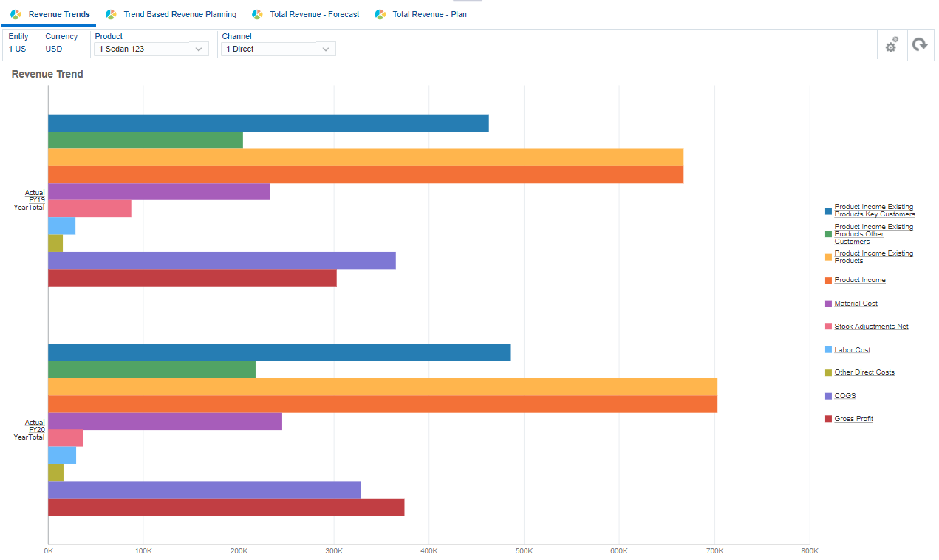The width and height of the screenshot is (939, 560).
Task: Click the FY20 Gross Profit bar in the chart
Action: 222,508
